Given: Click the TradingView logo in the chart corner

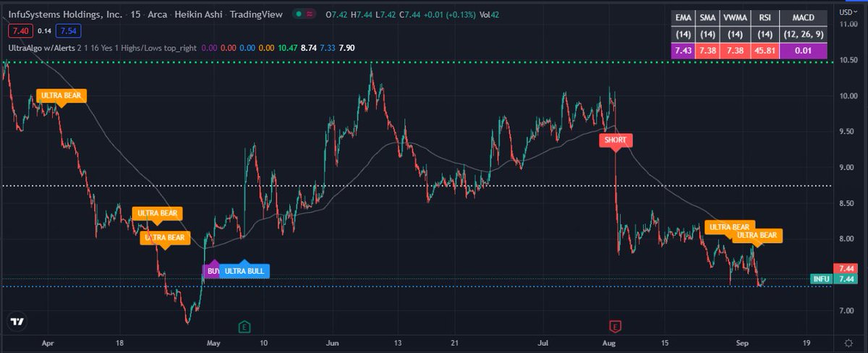Looking at the screenshot, I should 17,322.
